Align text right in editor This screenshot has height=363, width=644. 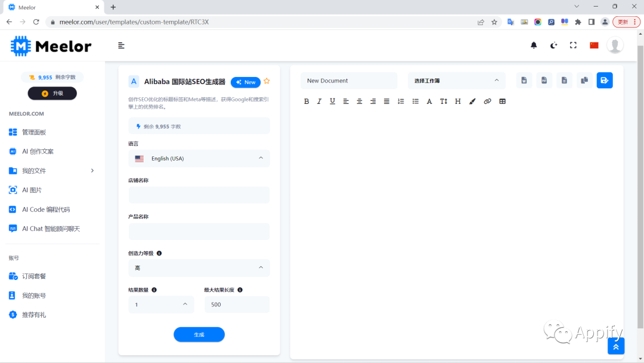373,101
